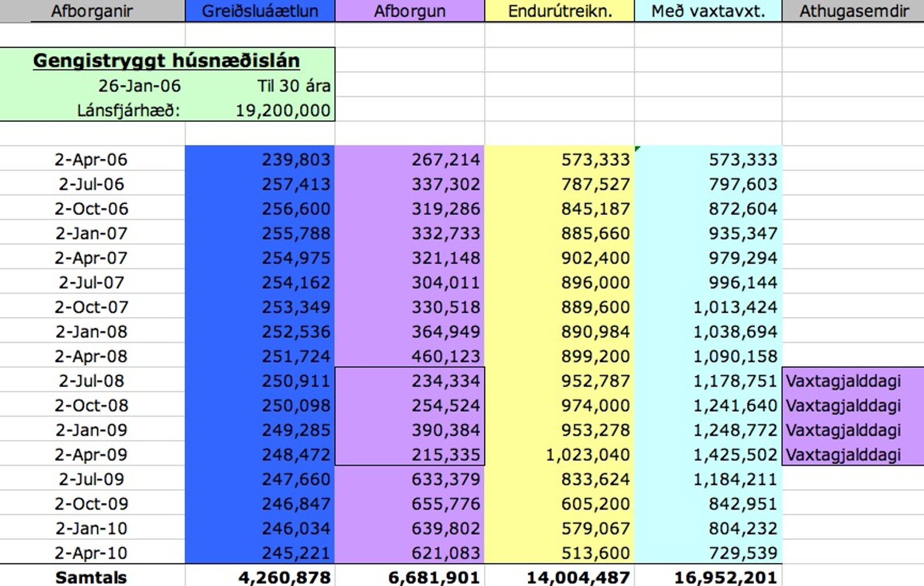Select the 19,200,000 loan amount cell
Viewport: 924px width, 586px height.
tap(260, 110)
